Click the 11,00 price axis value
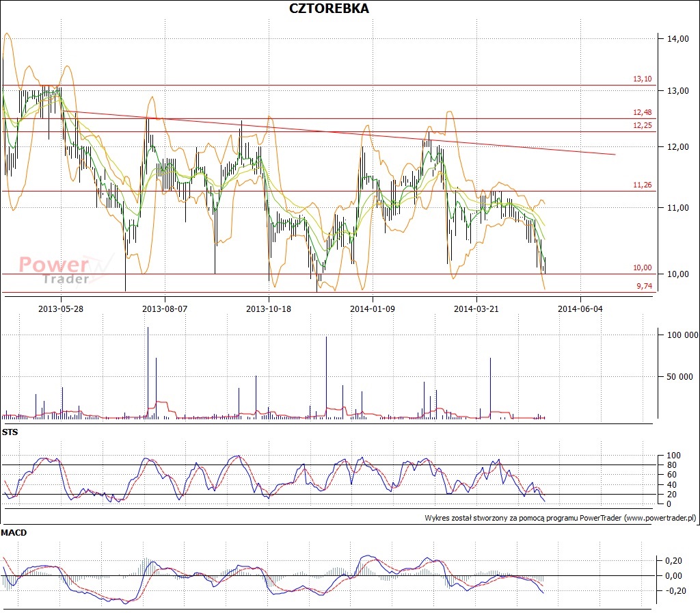Image resolution: width=700 pixels, height=615 pixels. 677,208
